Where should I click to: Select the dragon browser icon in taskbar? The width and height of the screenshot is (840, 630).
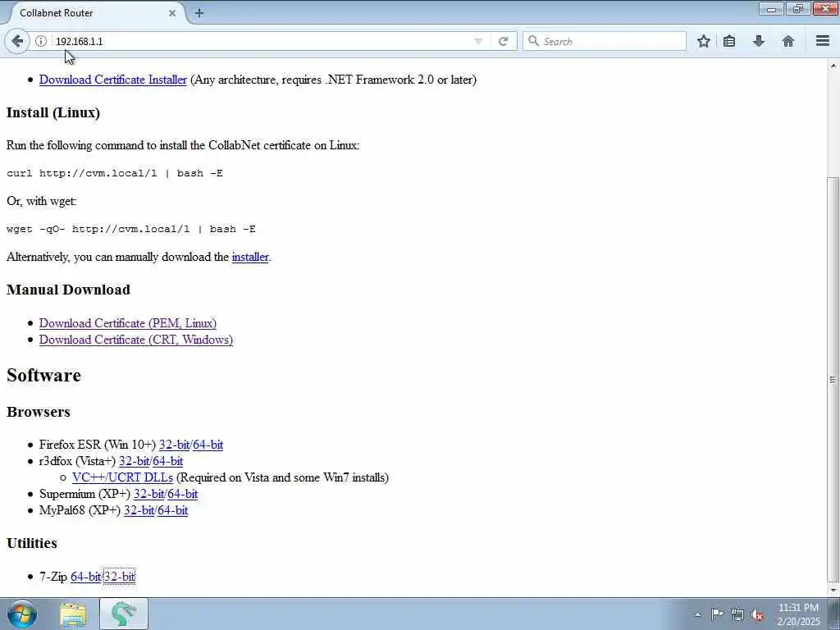[x=124, y=614]
